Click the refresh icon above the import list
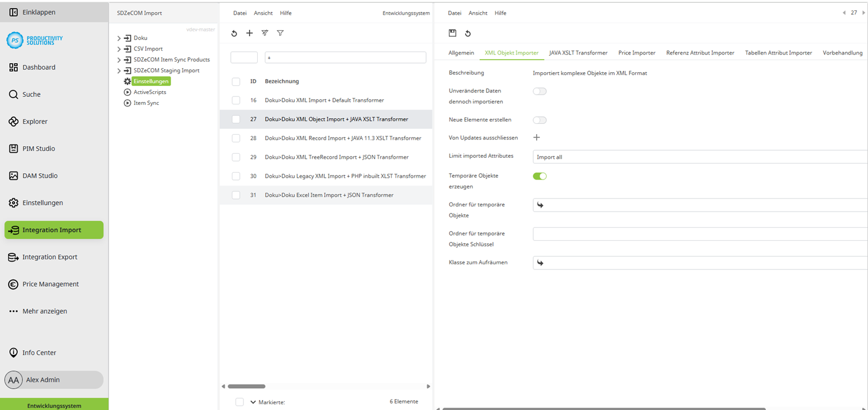Screen dimensions: 868x410 click(234, 33)
